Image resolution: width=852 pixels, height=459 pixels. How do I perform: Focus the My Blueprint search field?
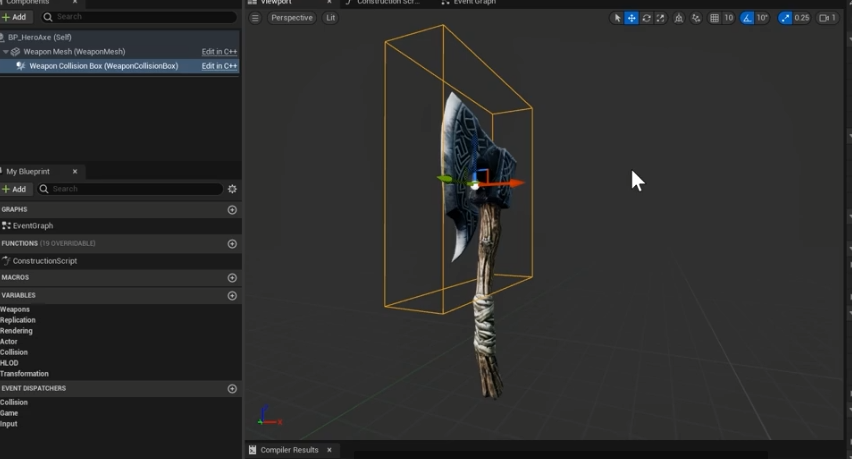pos(130,189)
